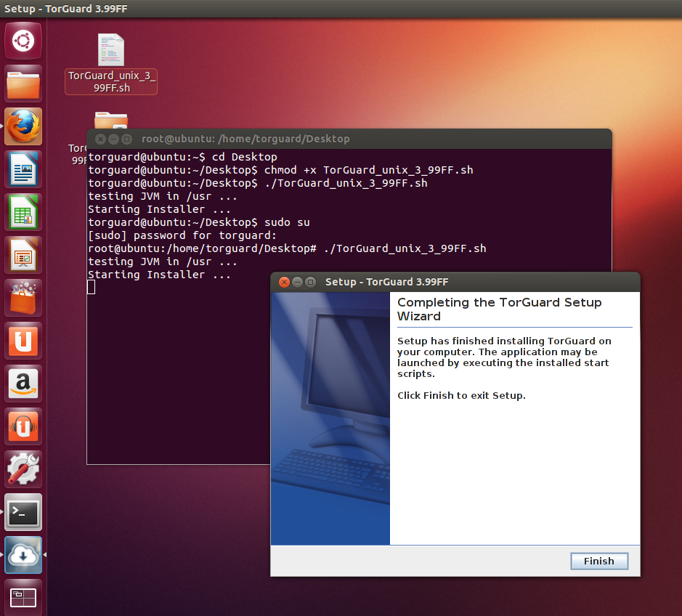
Task: Click terminal cursor block at prompt
Action: tap(91, 287)
